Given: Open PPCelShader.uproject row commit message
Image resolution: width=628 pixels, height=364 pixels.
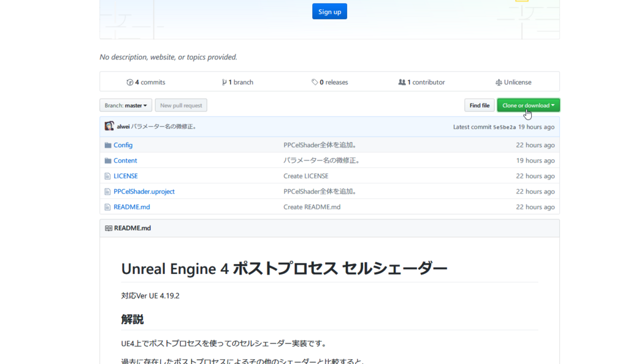Looking at the screenshot, I should [x=320, y=191].
